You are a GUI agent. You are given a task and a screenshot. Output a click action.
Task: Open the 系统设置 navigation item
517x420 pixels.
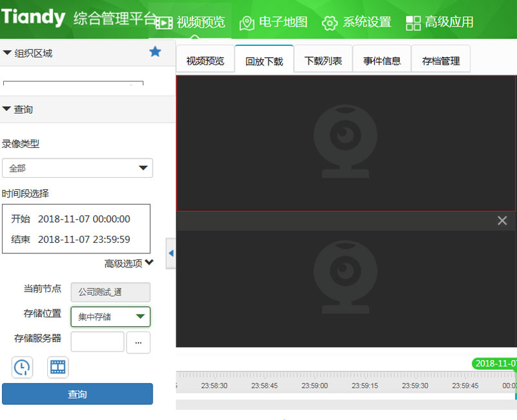pyautogui.click(x=357, y=22)
